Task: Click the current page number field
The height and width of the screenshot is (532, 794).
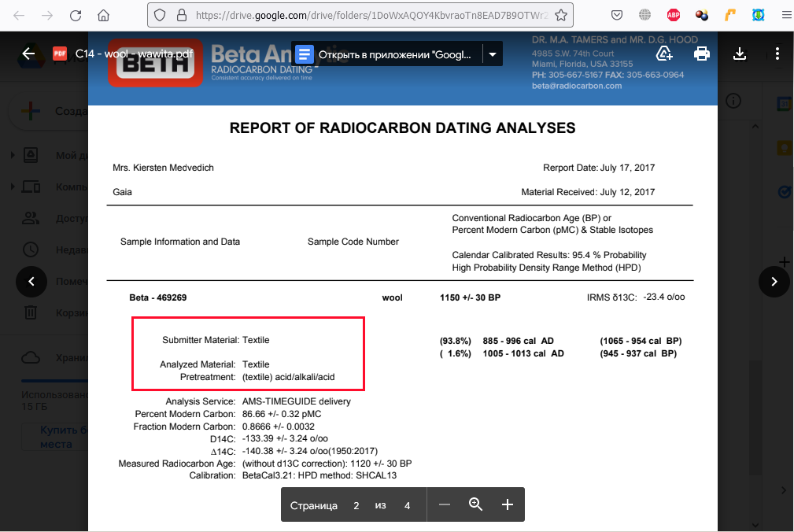Action: click(356, 505)
